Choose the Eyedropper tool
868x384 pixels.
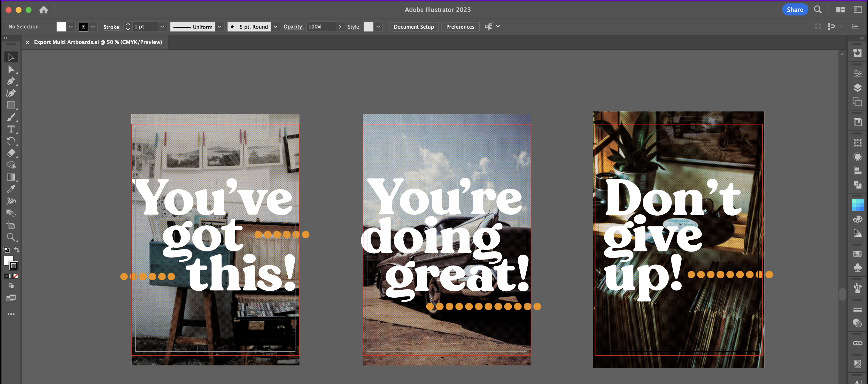[11, 189]
